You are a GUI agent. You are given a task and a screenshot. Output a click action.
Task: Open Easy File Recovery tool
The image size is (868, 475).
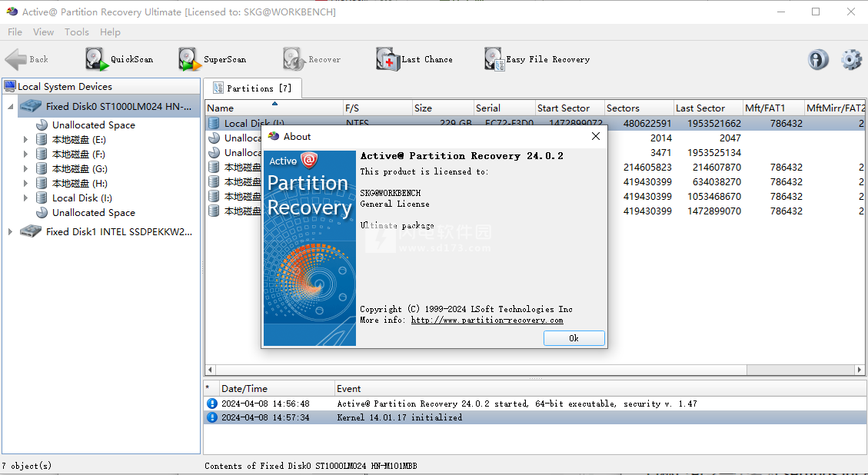click(537, 59)
